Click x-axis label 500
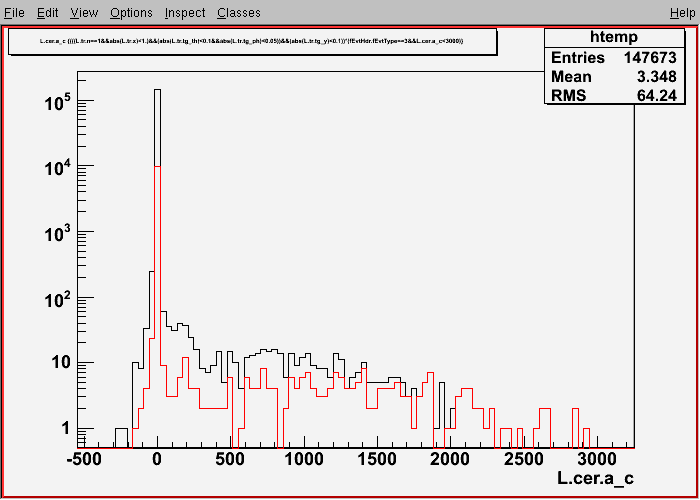The image size is (700, 500). tap(231, 459)
